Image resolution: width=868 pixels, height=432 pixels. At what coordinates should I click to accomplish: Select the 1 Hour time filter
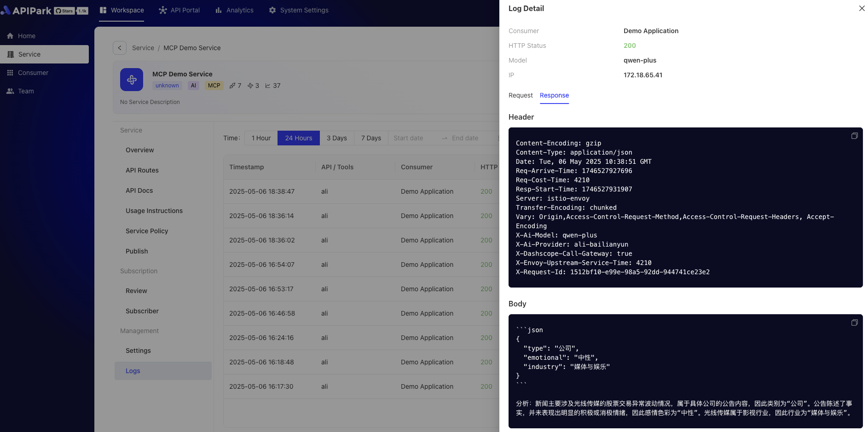coord(261,138)
